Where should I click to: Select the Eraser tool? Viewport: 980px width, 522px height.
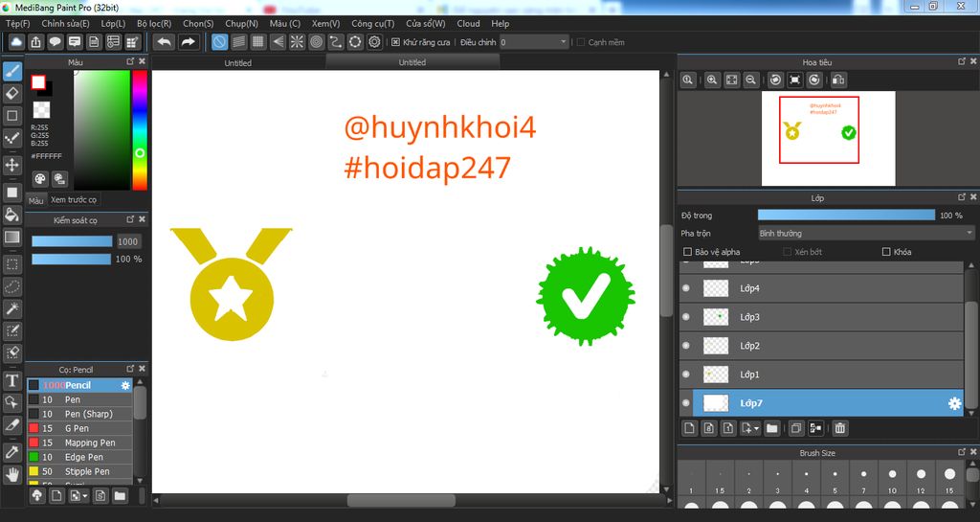pos(11,94)
